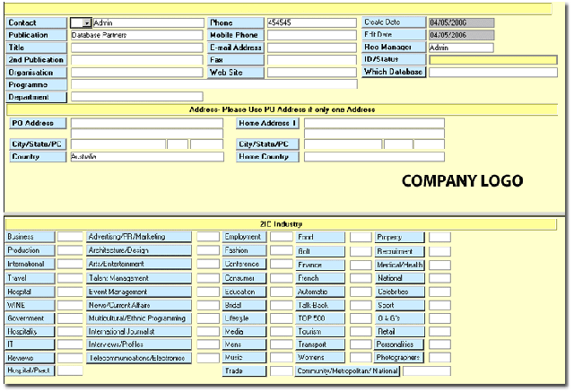Click the Photographers industry button
The image size is (574, 392).
(x=399, y=357)
